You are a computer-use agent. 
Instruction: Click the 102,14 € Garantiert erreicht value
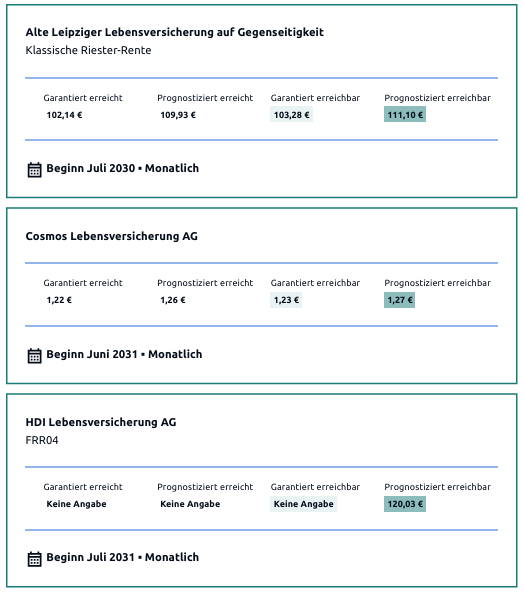pos(64,115)
